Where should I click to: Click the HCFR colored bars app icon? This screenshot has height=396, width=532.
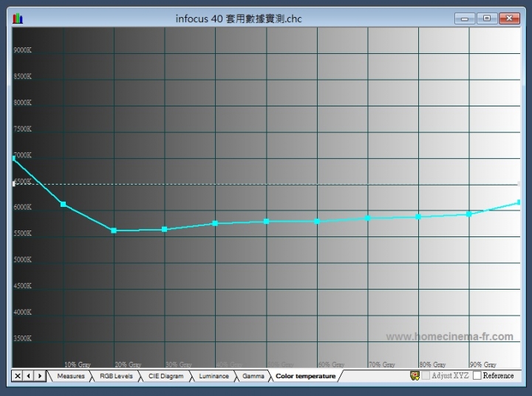click(18, 18)
